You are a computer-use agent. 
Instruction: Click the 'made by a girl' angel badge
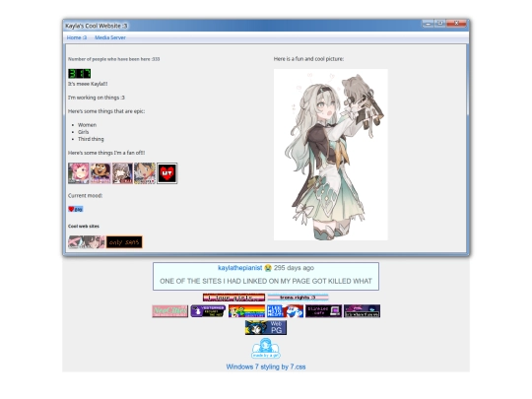[x=266, y=348]
